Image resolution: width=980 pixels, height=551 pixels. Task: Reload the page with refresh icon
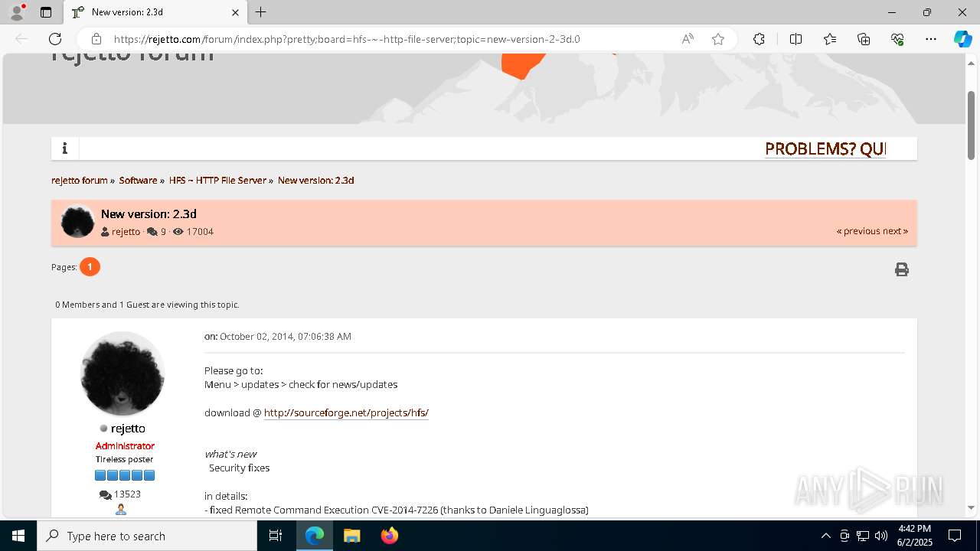(x=55, y=39)
